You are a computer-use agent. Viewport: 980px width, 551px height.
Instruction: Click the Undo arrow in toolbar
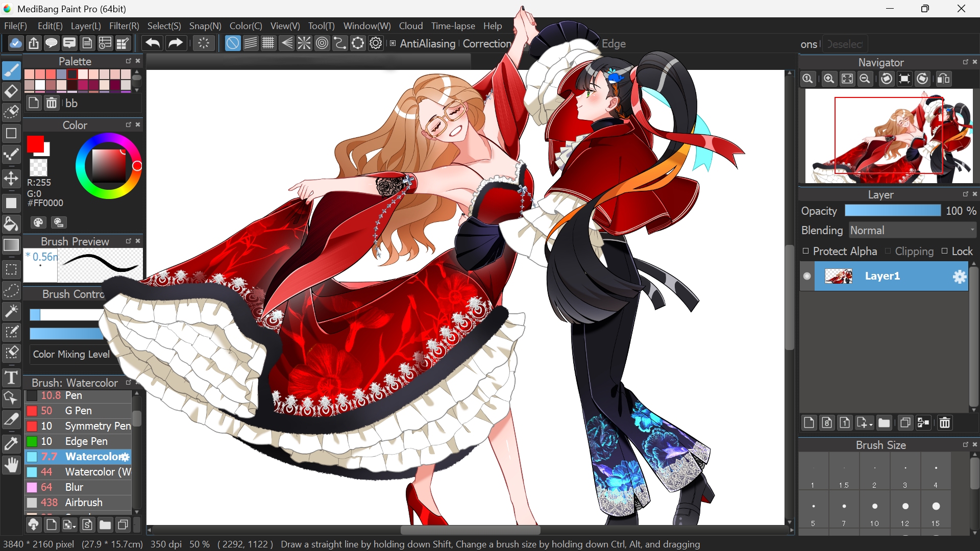[x=152, y=43]
